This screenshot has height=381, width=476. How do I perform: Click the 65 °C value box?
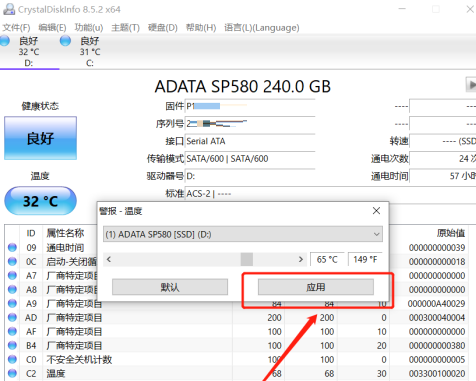pyautogui.click(x=327, y=259)
